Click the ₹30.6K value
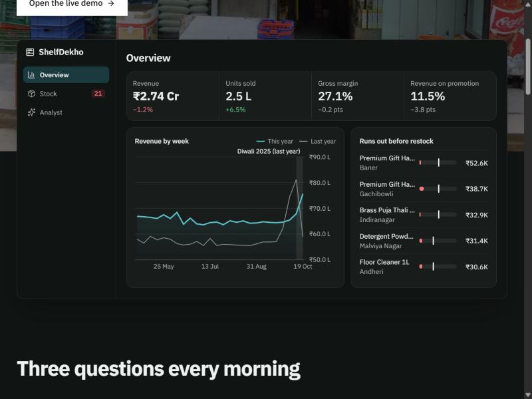Screen dimensions: 532x399 [477, 267]
